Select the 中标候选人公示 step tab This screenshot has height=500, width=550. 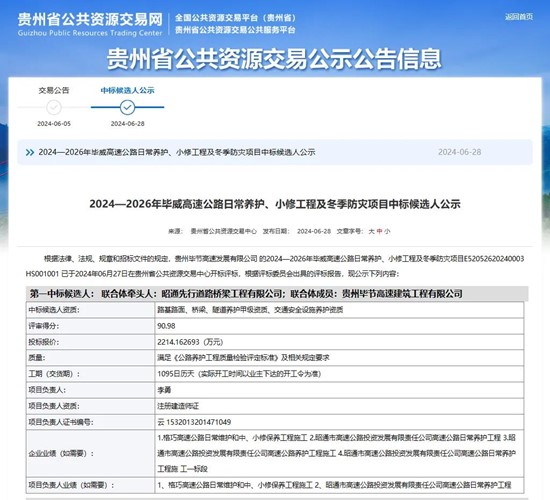[x=127, y=91]
